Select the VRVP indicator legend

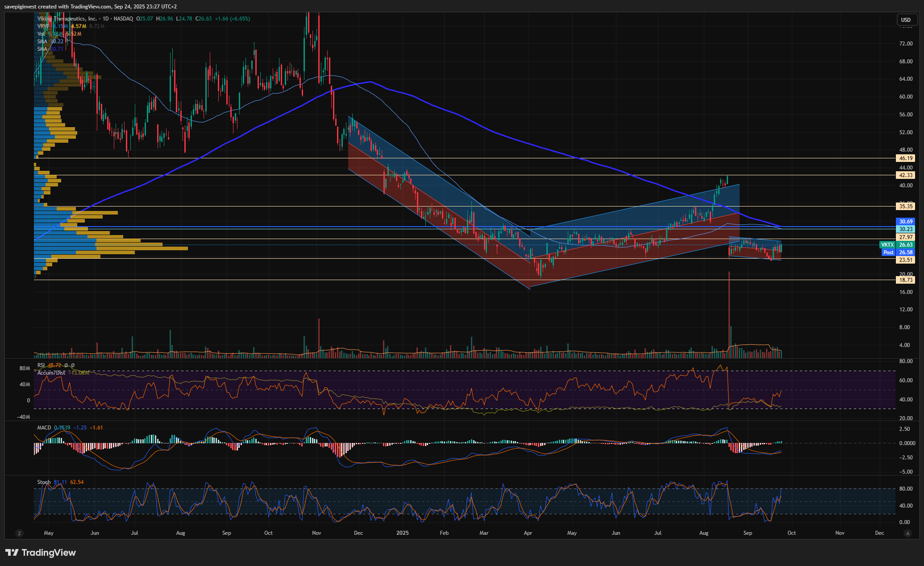[43, 26]
